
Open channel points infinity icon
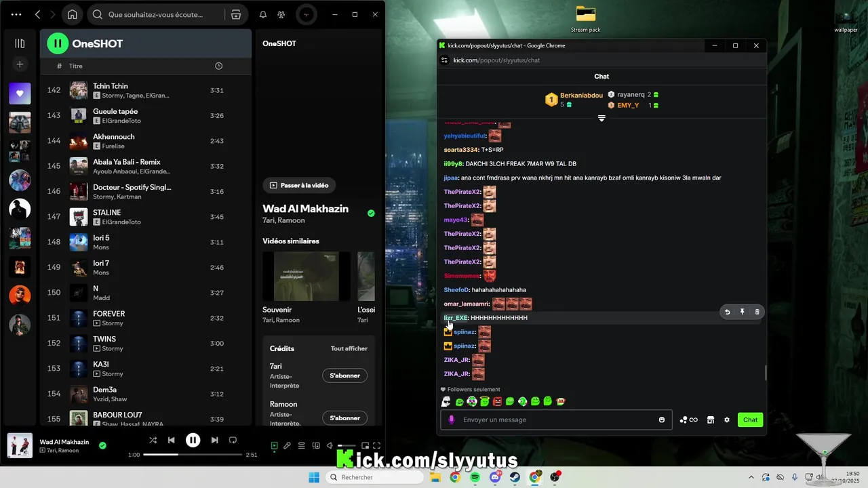point(688,420)
